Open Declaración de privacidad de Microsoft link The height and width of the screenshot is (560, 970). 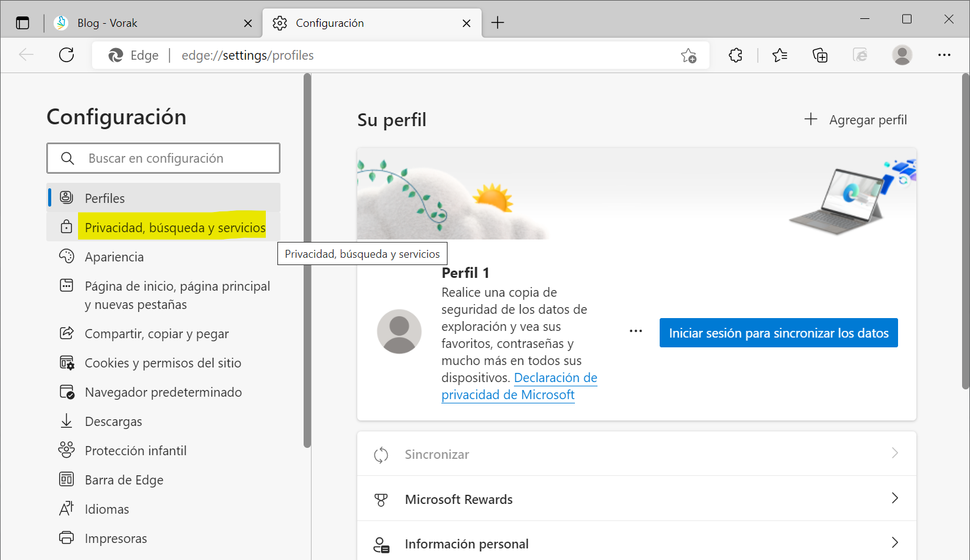[x=519, y=386]
